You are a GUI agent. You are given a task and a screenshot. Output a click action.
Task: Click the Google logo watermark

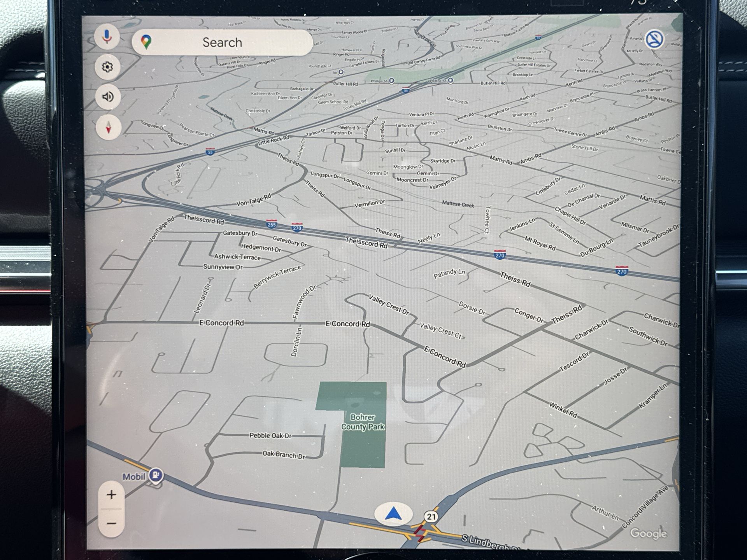[x=648, y=533]
